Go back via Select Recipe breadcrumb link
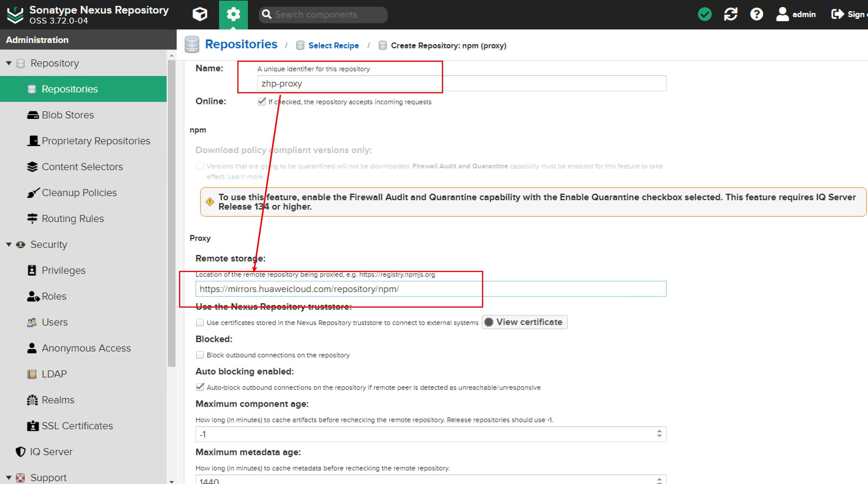Image resolution: width=868 pixels, height=484 pixels. pyautogui.click(x=333, y=45)
